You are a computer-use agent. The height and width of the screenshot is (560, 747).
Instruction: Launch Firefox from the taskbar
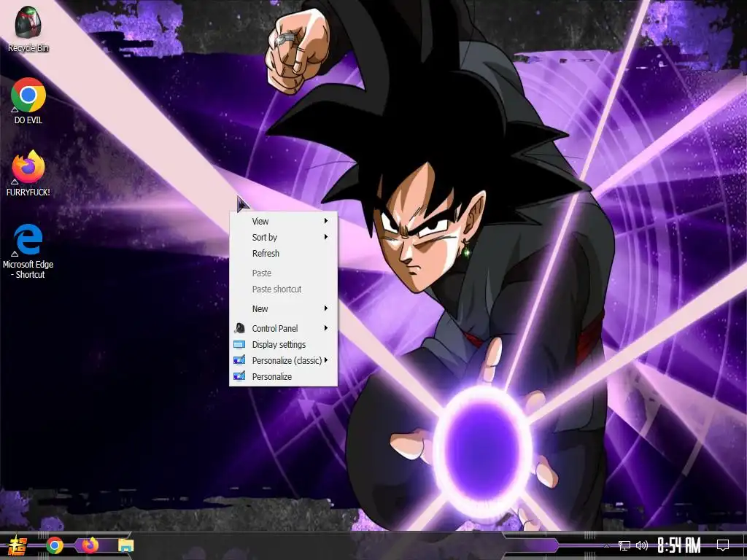[x=90, y=545]
